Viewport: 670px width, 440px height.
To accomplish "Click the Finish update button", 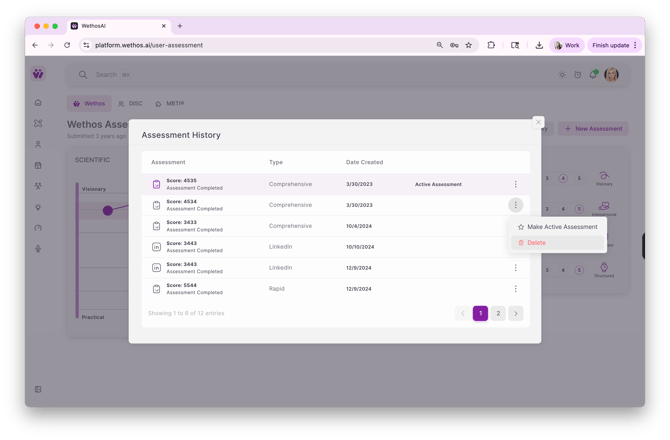I will pos(614,45).
